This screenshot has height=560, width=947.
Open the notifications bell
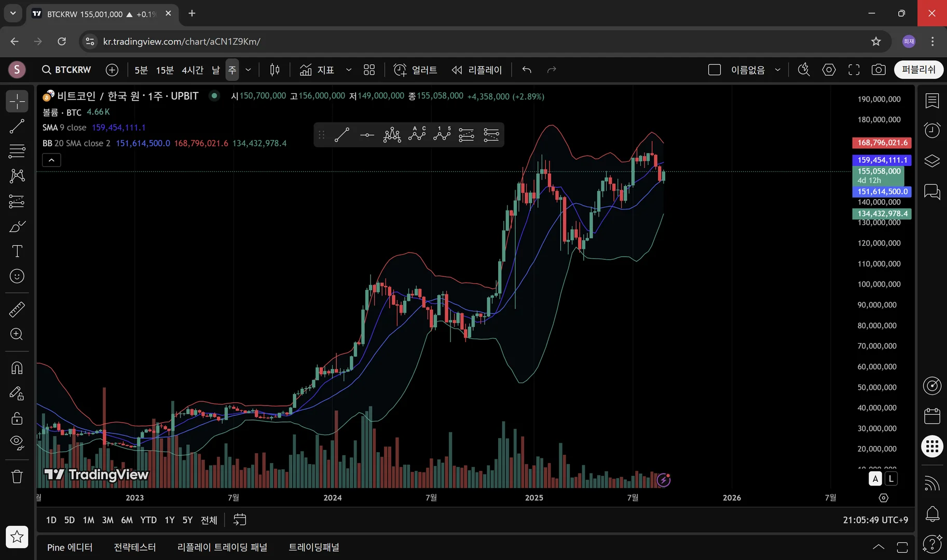coord(932,514)
